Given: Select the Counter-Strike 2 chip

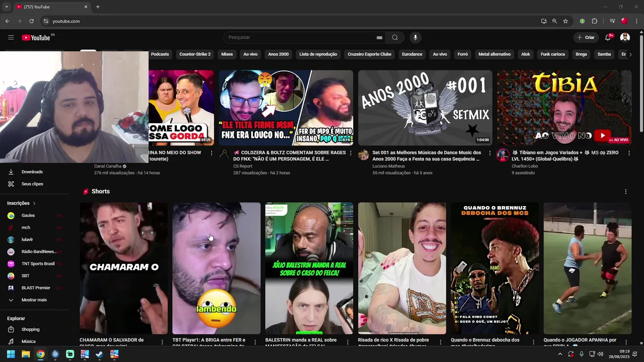Looking at the screenshot, I should [195, 54].
